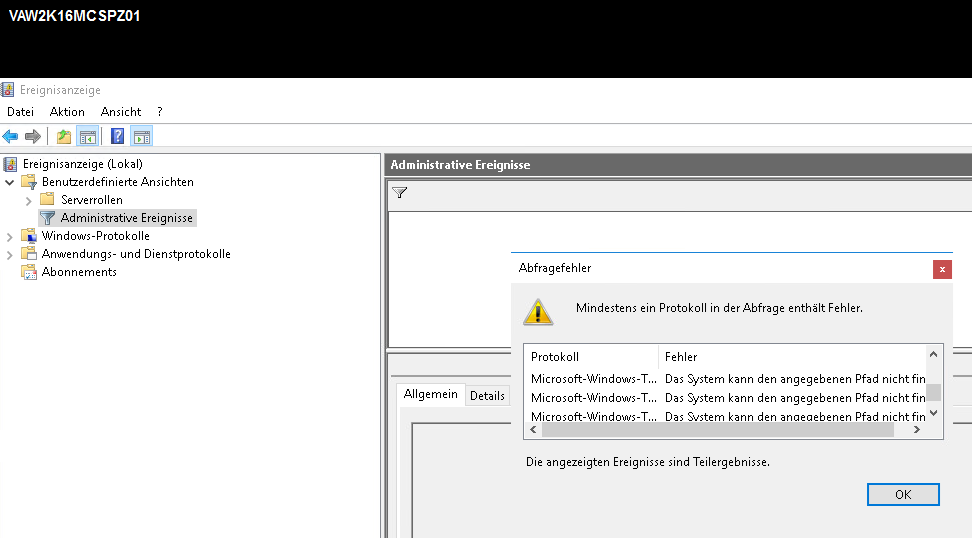Image resolution: width=972 pixels, height=538 pixels.
Task: Click the Administrative Ereignisse pane header
Action: pyautogui.click(x=678, y=165)
